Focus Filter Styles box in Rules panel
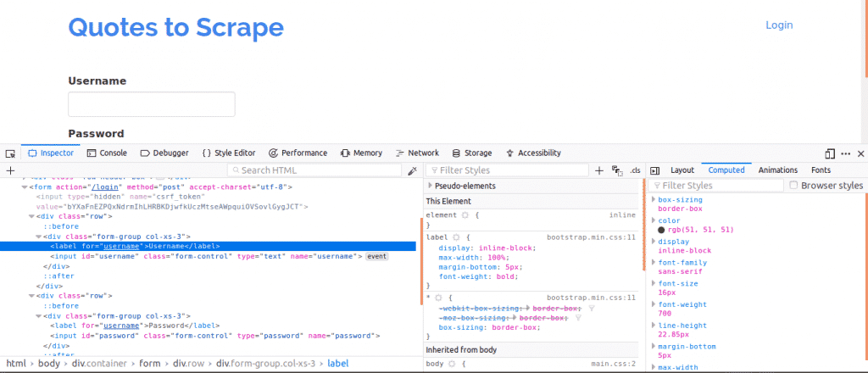 click(507, 170)
